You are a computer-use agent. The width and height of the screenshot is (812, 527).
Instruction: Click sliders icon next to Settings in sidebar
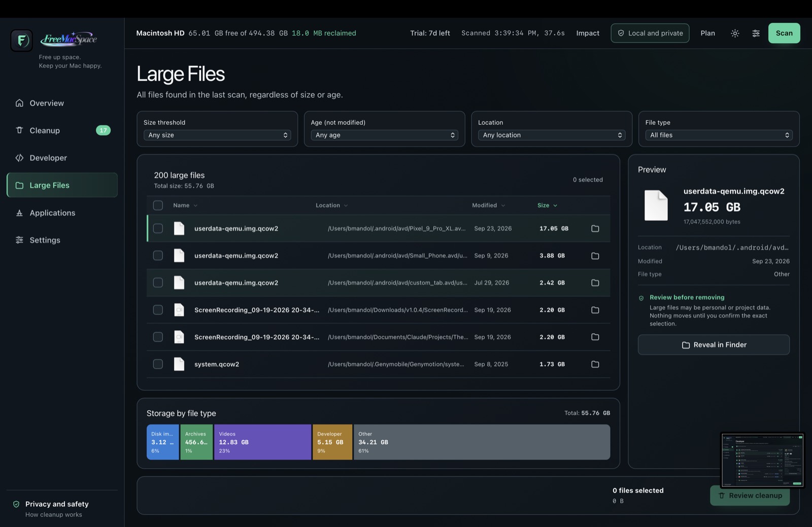pos(19,240)
